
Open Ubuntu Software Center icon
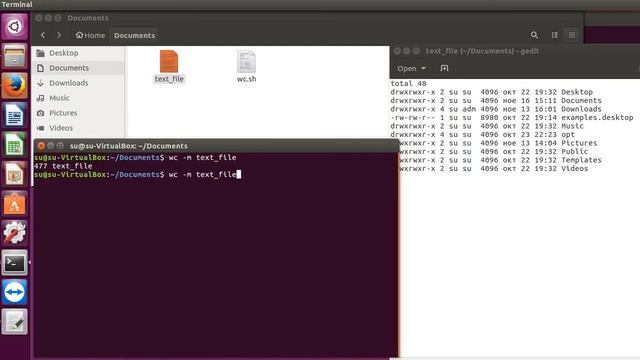[x=14, y=204]
